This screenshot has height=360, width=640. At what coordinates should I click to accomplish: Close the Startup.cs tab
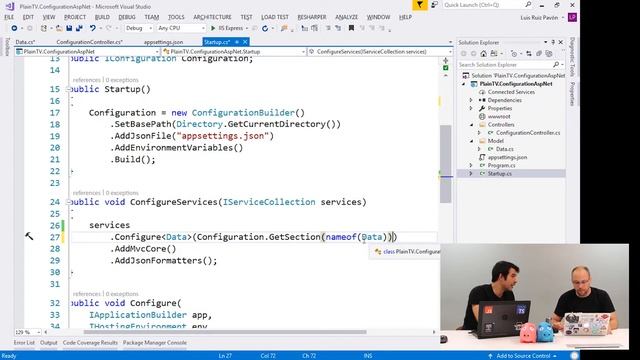[245, 42]
